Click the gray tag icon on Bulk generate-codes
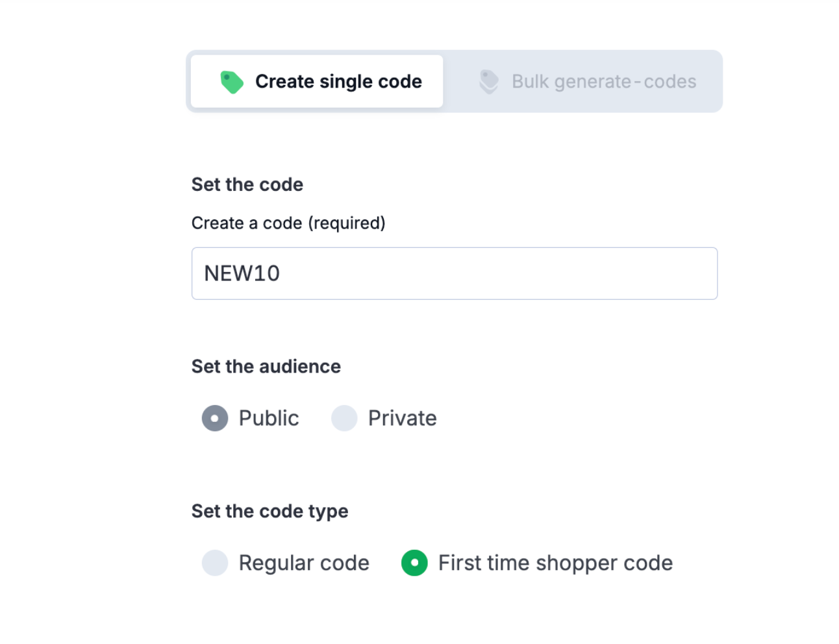Image resolution: width=839 pixels, height=644 pixels. click(x=488, y=81)
